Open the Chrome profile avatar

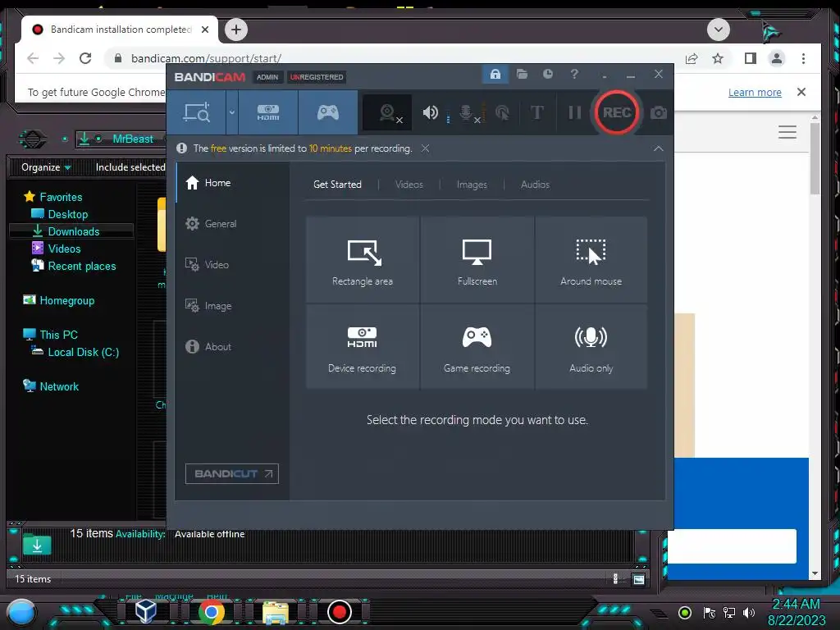click(776, 58)
